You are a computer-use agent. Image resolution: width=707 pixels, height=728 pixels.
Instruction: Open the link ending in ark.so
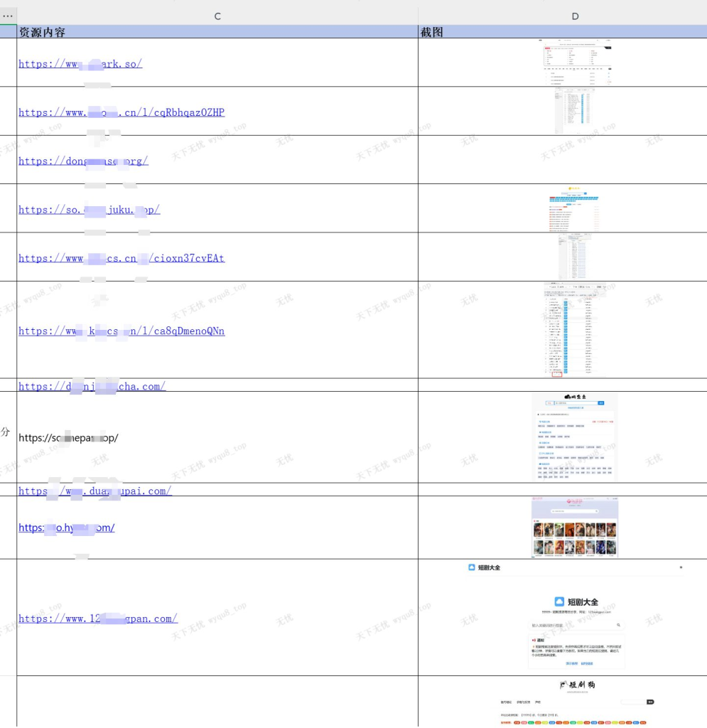[x=80, y=64]
